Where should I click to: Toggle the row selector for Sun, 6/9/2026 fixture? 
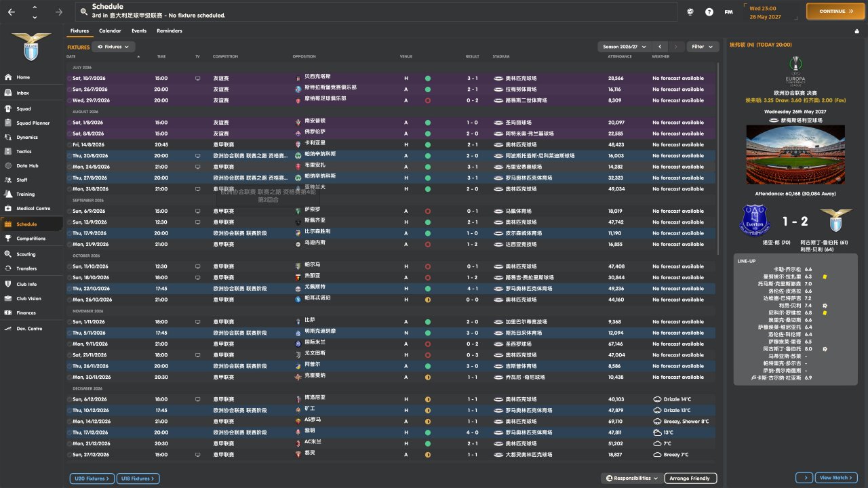click(x=69, y=211)
